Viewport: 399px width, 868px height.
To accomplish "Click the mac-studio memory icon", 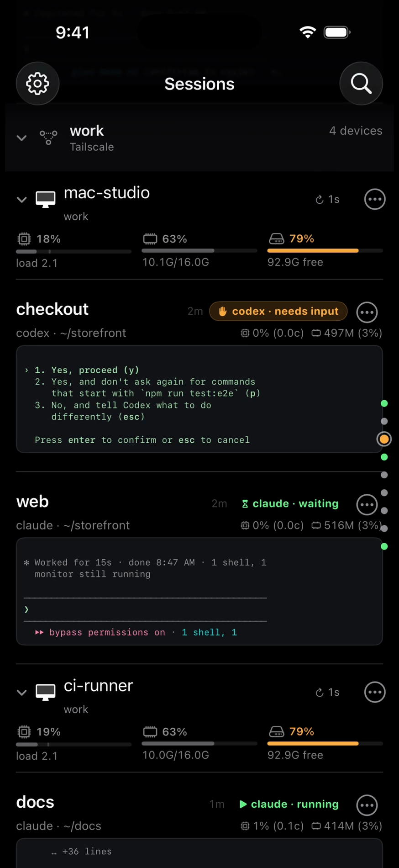I will coord(150,239).
